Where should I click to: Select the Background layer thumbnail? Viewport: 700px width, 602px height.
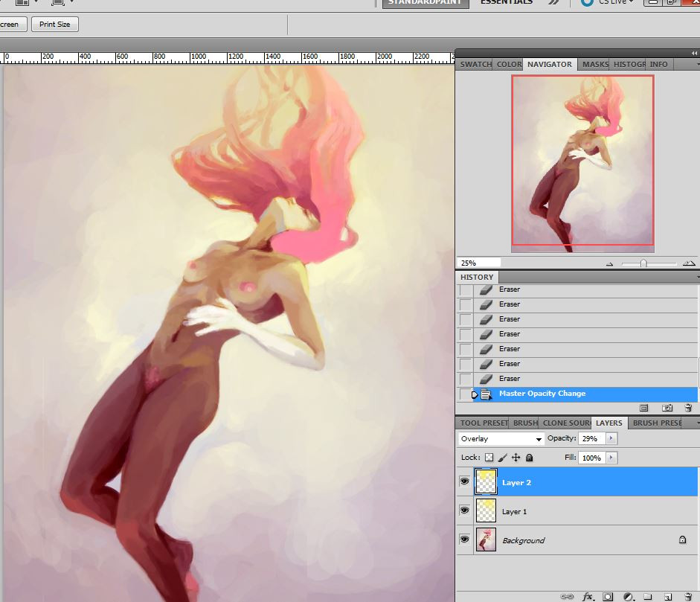pos(486,539)
